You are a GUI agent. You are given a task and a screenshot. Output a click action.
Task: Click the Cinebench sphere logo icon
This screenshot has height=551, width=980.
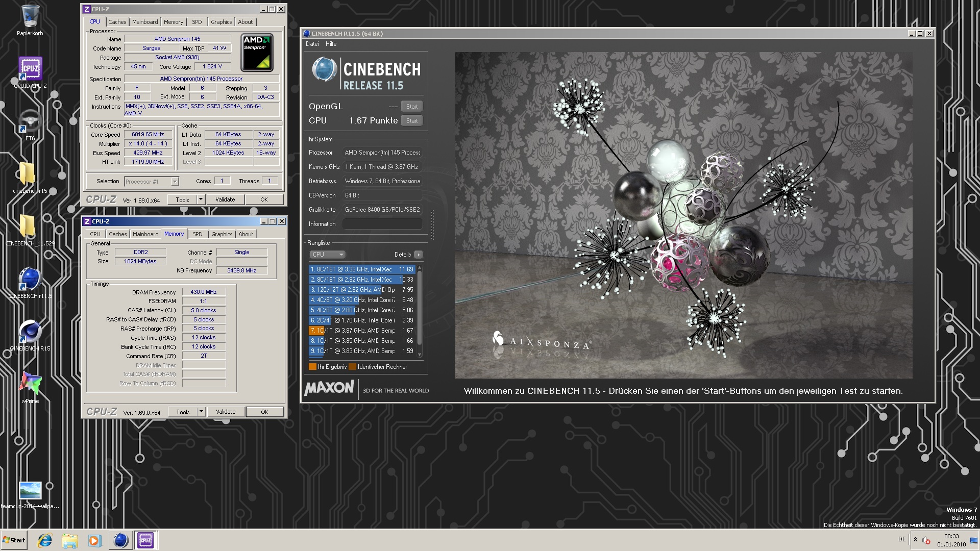click(324, 69)
